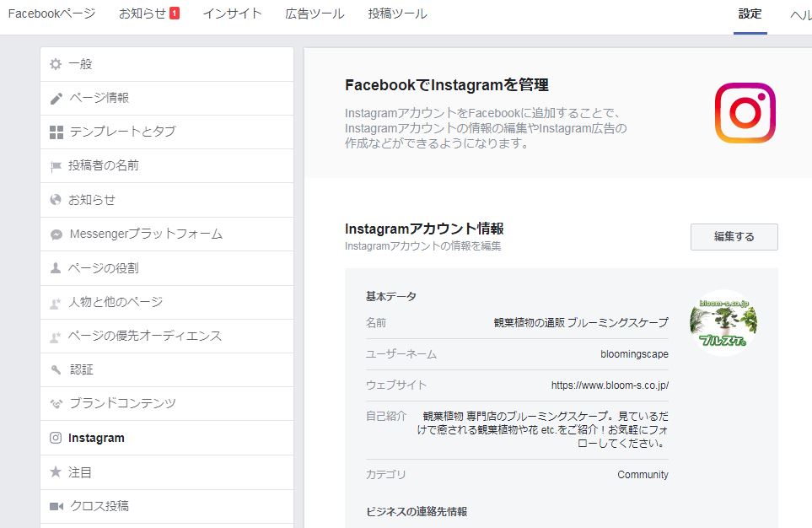Click the 自己紹介 description text

(x=542, y=429)
